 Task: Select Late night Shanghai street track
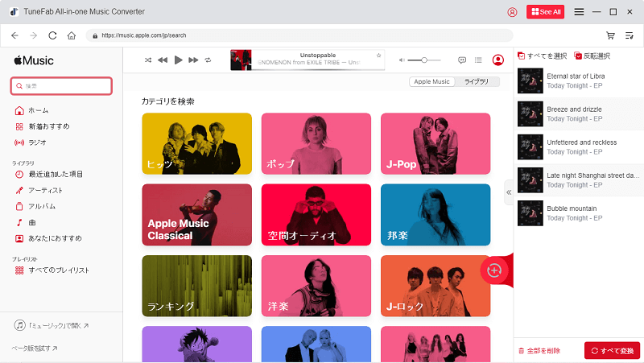[579, 180]
